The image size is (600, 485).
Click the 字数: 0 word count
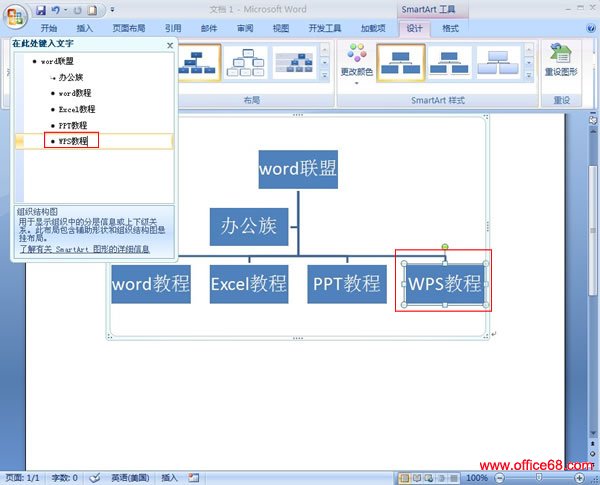pos(64,478)
